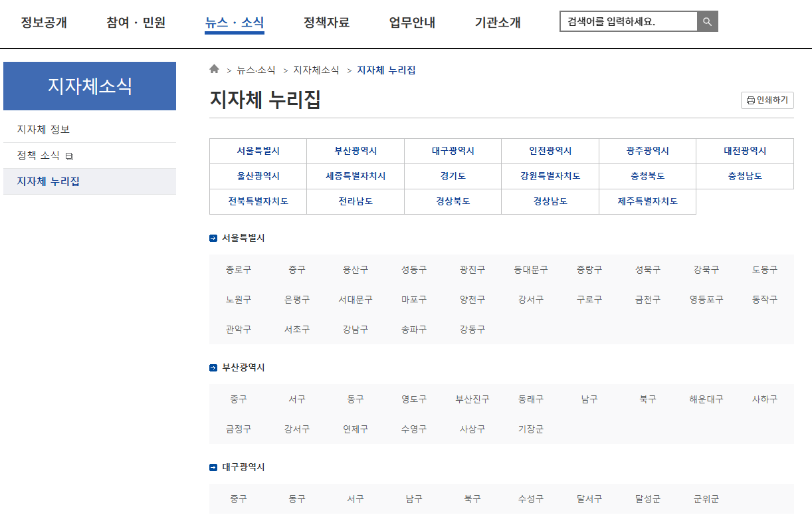812x519 pixels.
Task: Open the 기관소개 menu
Action: pos(498,22)
